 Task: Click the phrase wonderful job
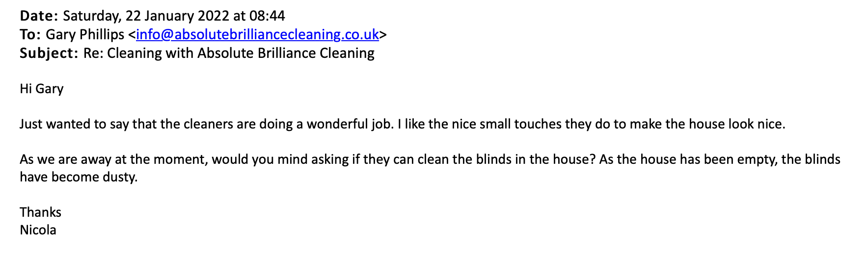click(350, 124)
